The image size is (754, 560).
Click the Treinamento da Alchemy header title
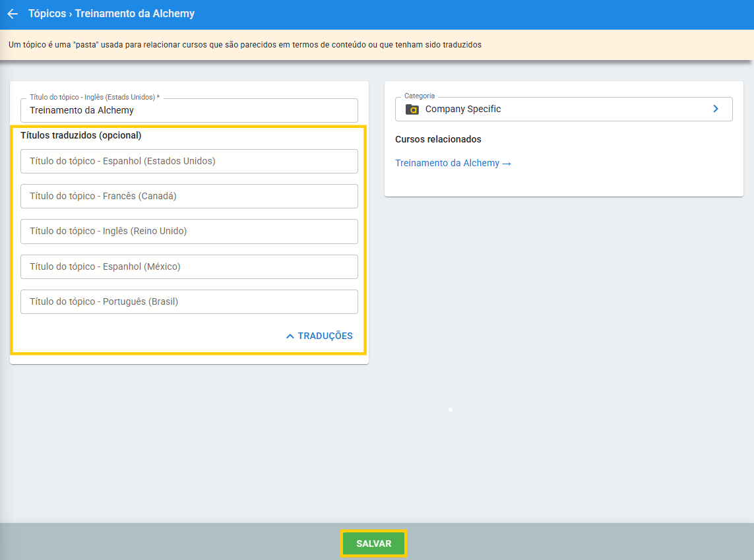tap(135, 14)
